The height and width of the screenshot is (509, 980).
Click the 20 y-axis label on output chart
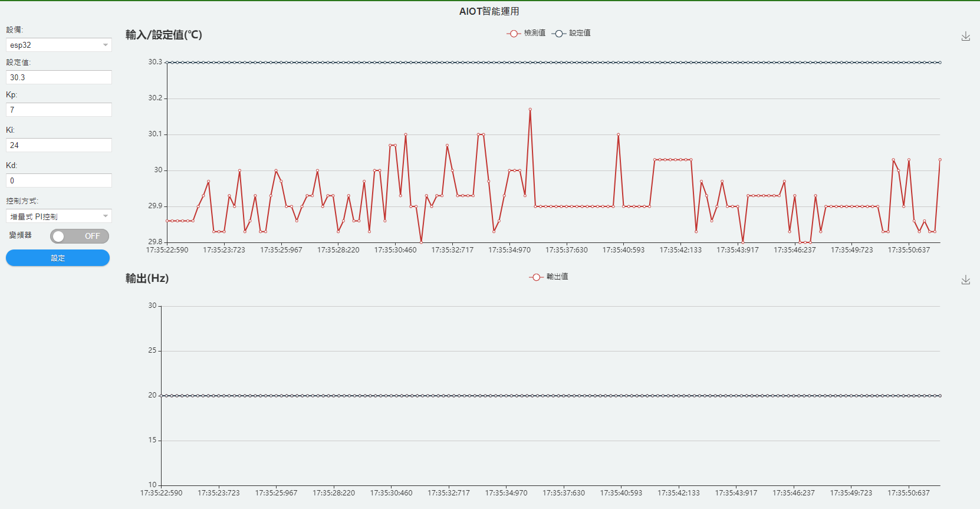[152, 395]
